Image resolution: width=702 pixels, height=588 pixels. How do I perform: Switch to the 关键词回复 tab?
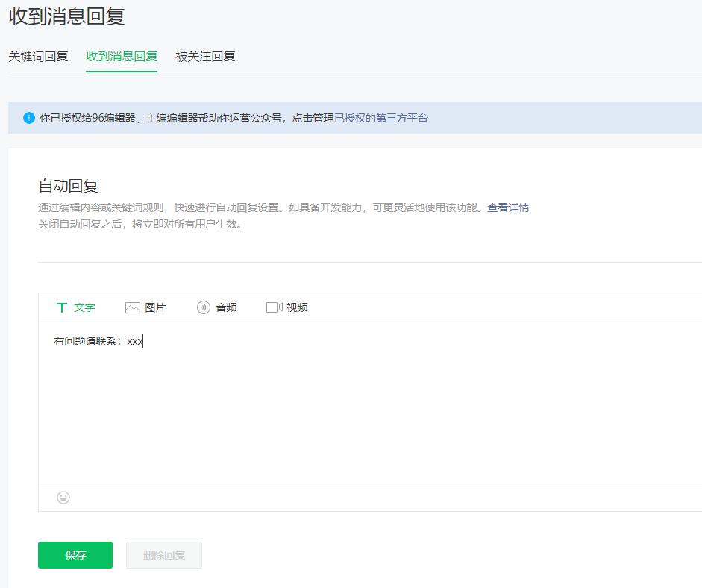(x=37, y=56)
